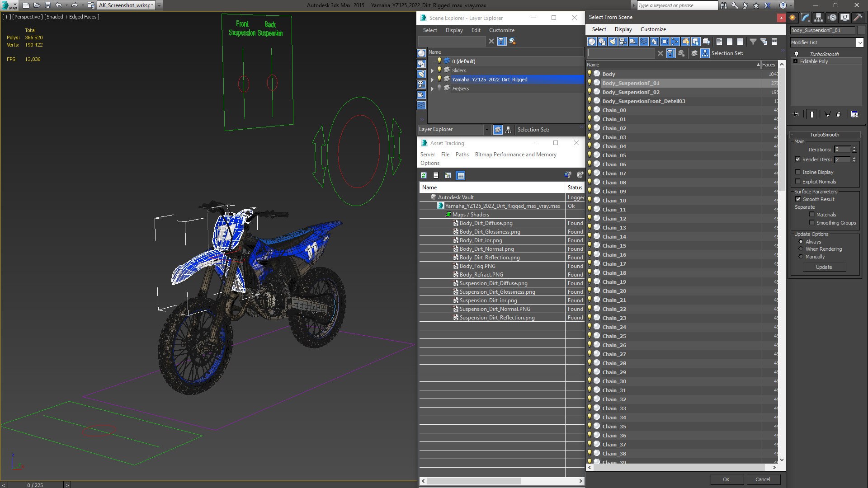The image size is (868, 488).
Task: Click the Help question mark icon in title bar
Action: (x=783, y=5)
